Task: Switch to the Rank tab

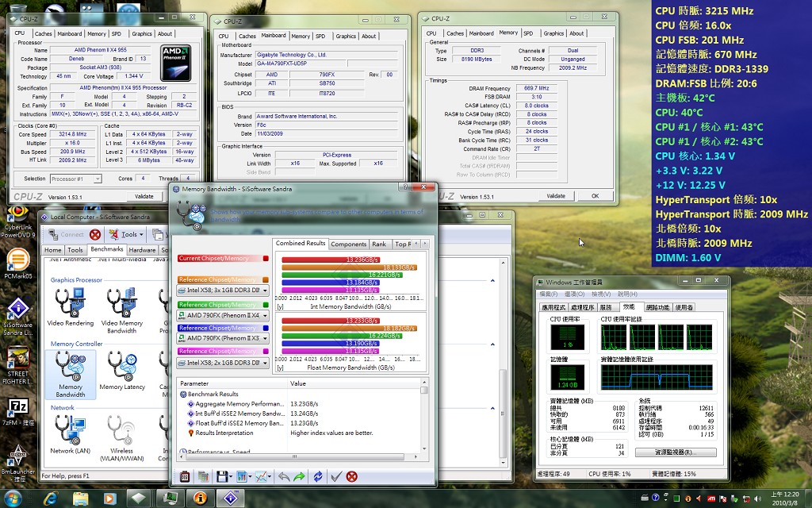Action: 379,244
